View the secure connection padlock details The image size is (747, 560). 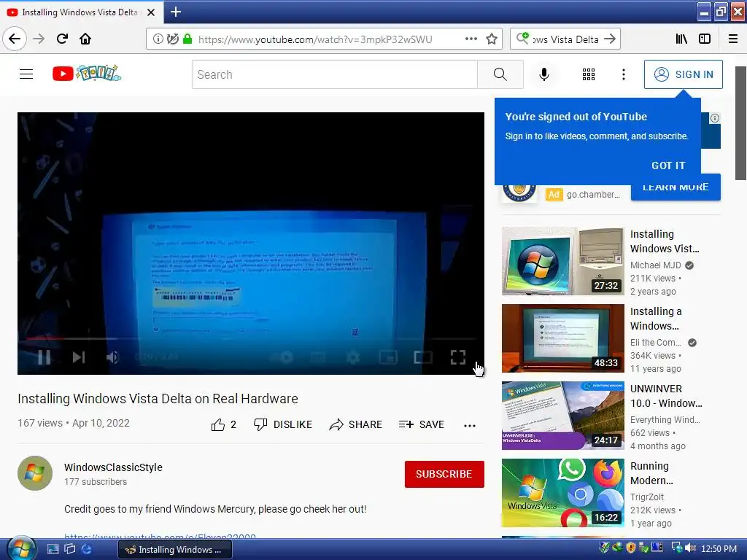pyautogui.click(x=187, y=39)
